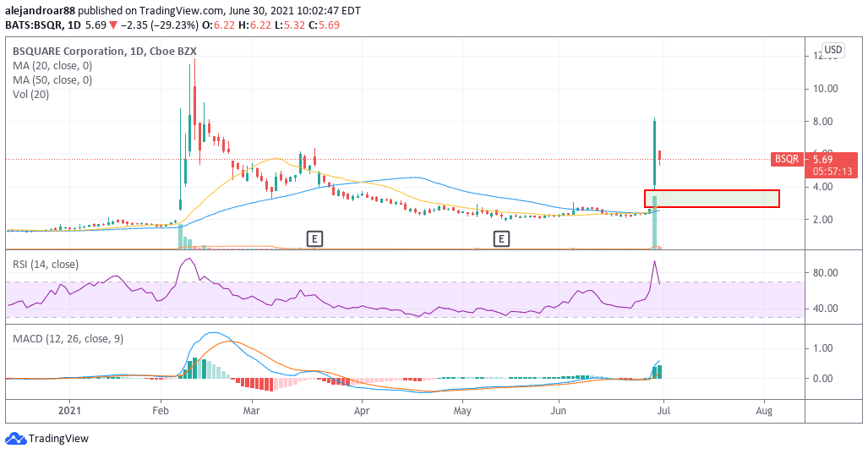Click the Mar label on time axis
868x454 pixels.
click(251, 411)
